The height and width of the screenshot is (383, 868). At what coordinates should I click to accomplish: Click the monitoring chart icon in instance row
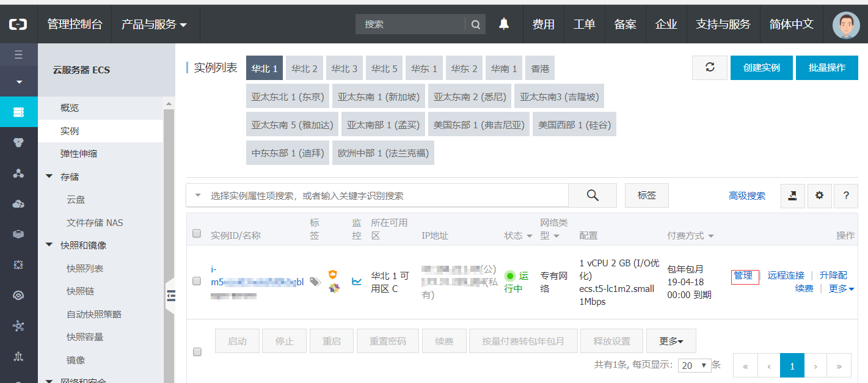[357, 282]
